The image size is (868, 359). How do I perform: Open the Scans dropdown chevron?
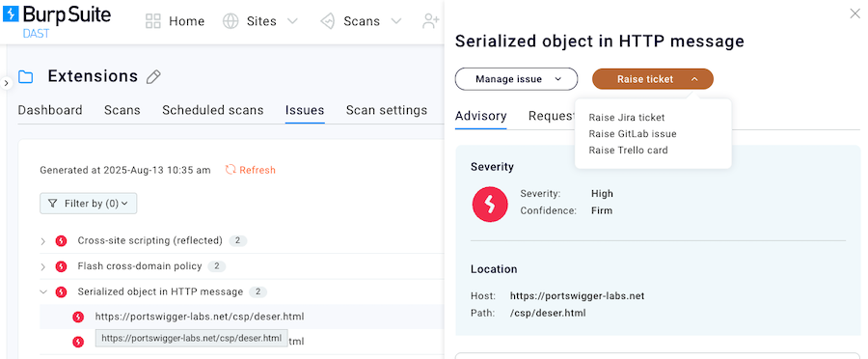click(x=395, y=21)
